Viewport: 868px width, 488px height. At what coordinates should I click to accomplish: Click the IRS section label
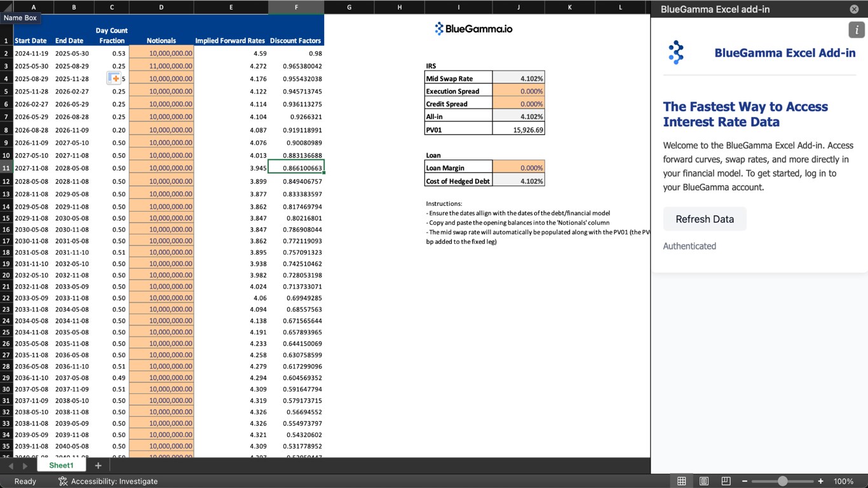431,66
